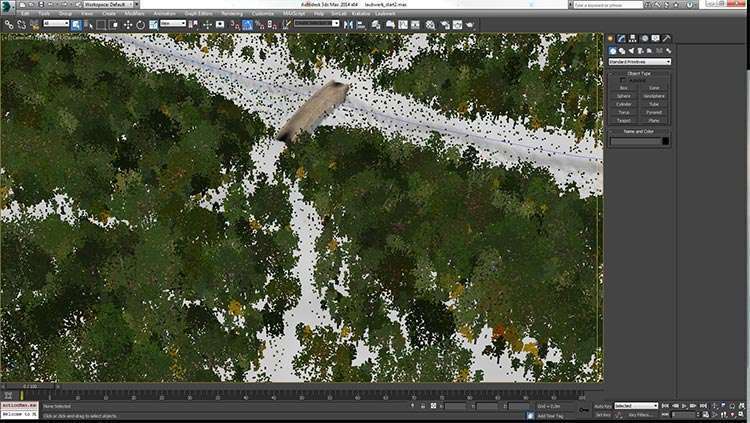Create a Sphere primitive button
The height and width of the screenshot is (423, 750).
623,96
